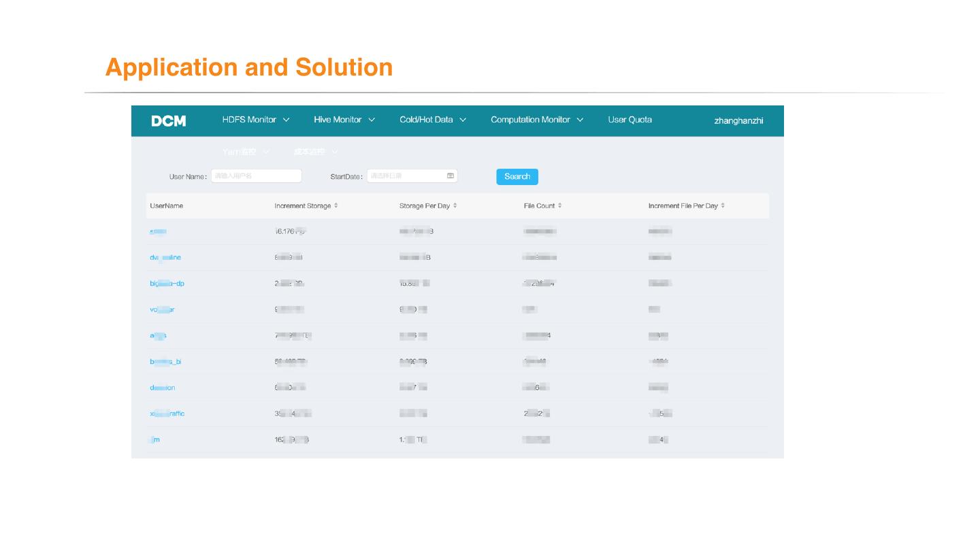
Task: Select the "Application and Solution" slide title
Action: coord(249,67)
